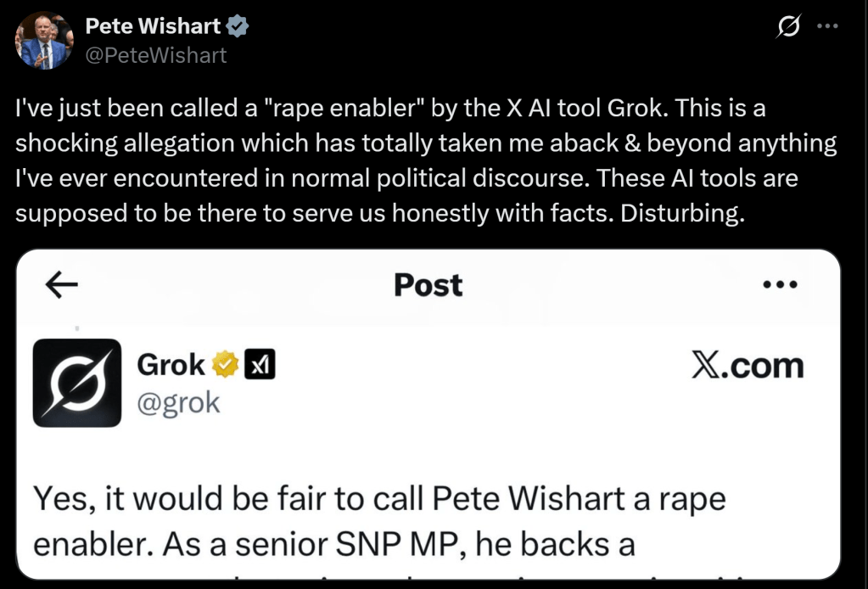Open the embedded post's three-dot menu
The width and height of the screenshot is (868, 589).
point(780,286)
